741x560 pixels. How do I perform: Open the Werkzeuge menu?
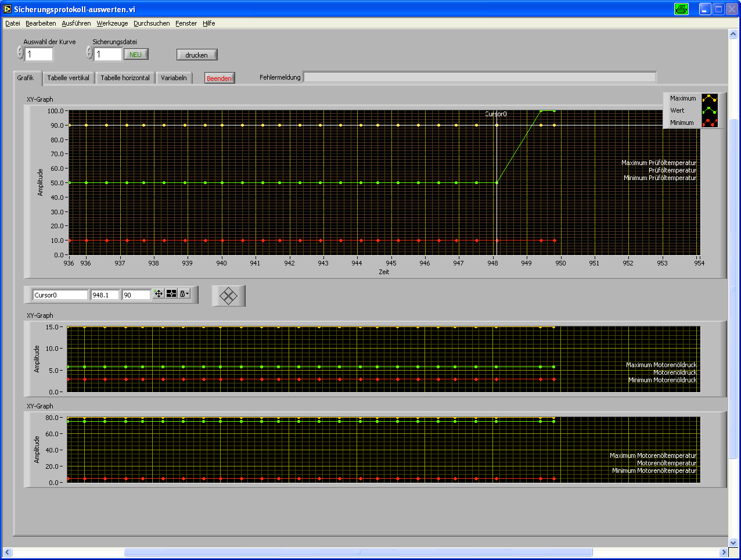[112, 23]
